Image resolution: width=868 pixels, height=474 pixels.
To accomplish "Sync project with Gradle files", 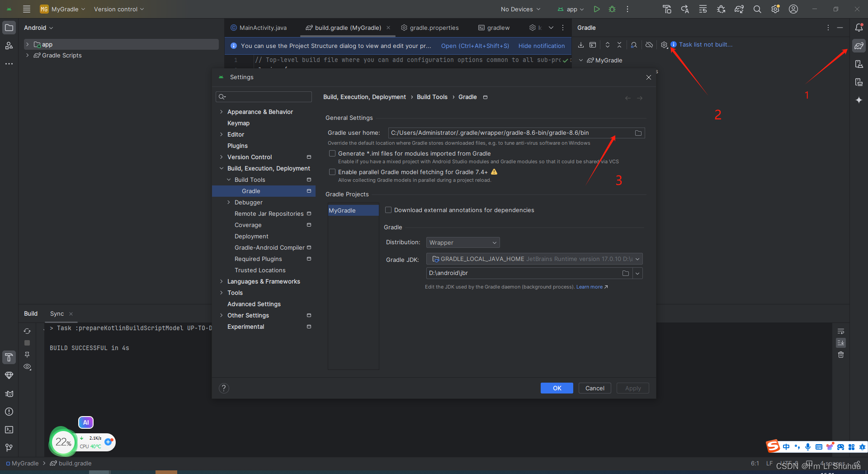I will tap(739, 9).
